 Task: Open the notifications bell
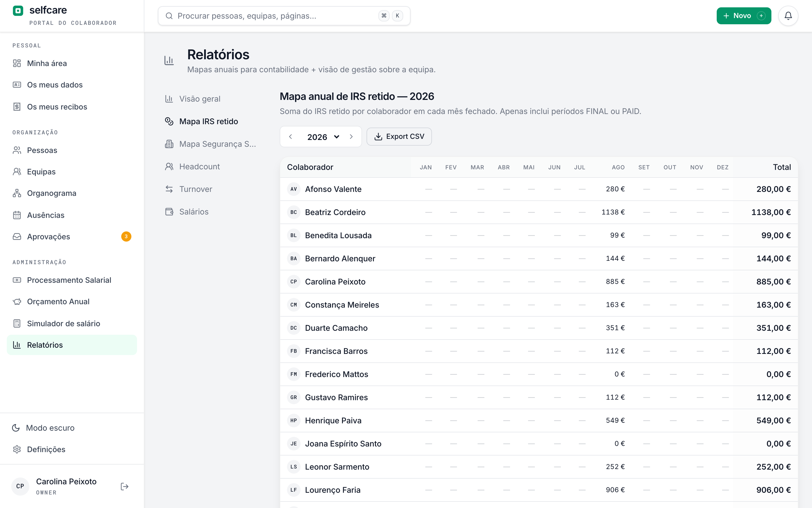788,16
